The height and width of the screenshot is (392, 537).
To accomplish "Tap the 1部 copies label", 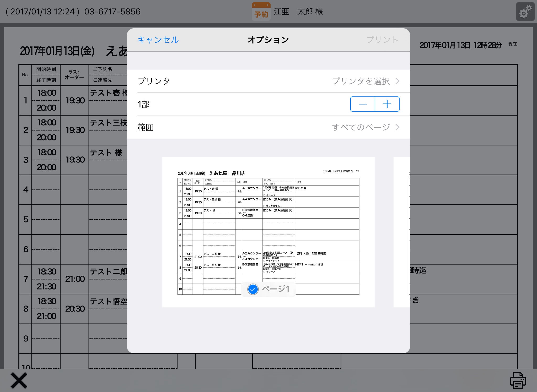I will click(144, 104).
